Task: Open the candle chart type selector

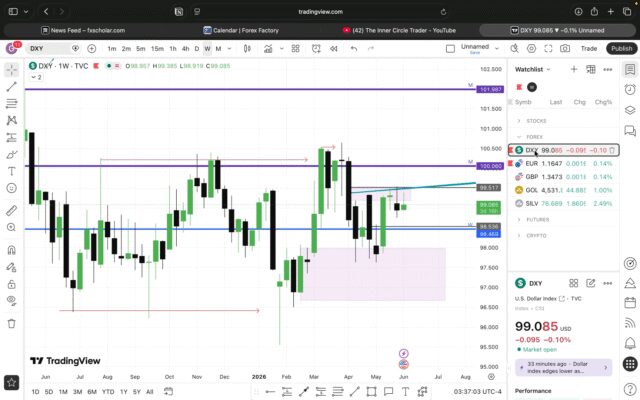Action: pos(247,49)
